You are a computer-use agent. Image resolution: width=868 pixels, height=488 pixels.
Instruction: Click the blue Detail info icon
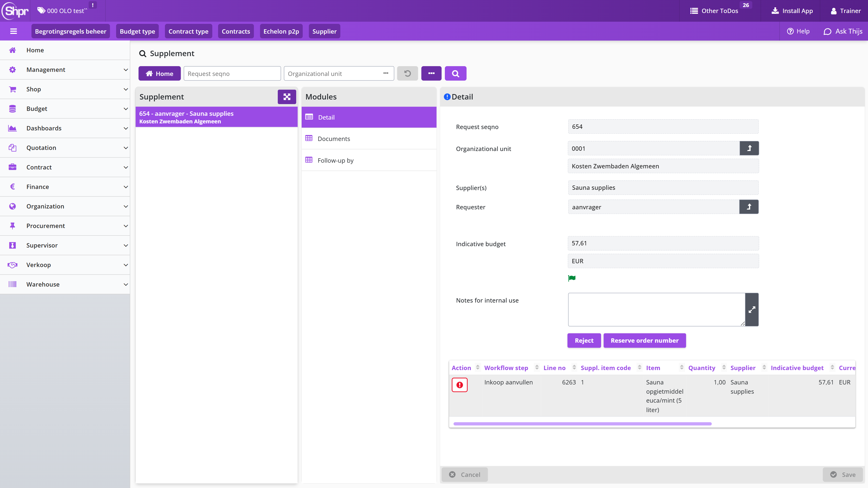click(x=447, y=97)
